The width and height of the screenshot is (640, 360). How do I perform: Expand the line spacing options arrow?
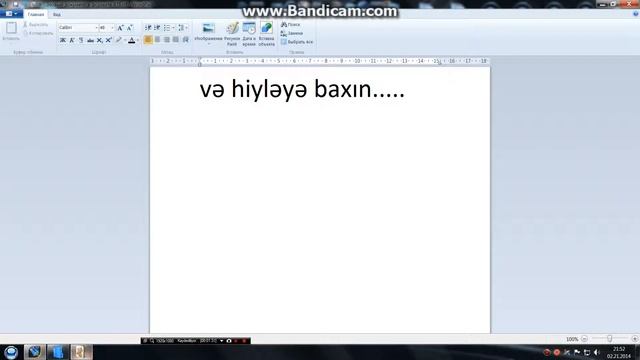(x=187, y=28)
